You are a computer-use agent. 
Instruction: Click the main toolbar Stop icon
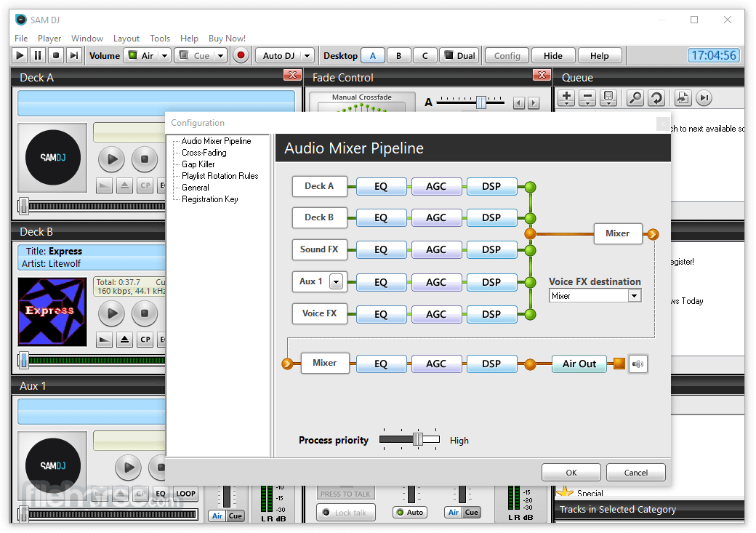[x=56, y=55]
